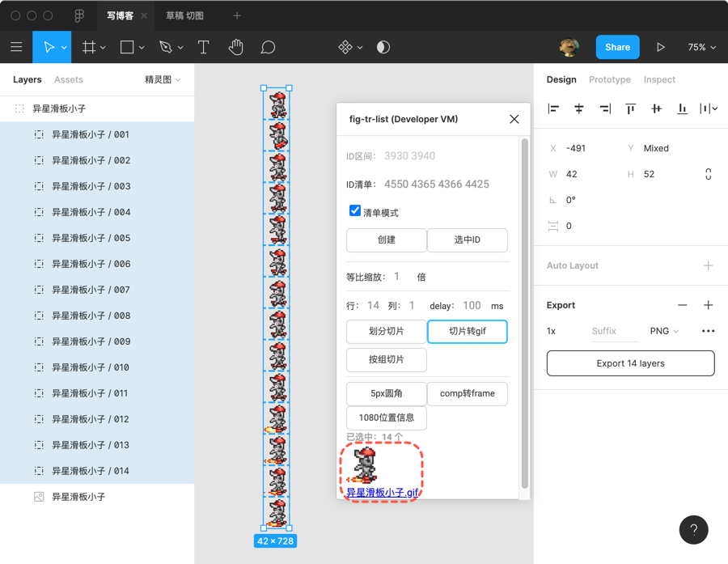Switch to the Prototype tab
Screen dimensions: 728x564
pyautogui.click(x=610, y=79)
